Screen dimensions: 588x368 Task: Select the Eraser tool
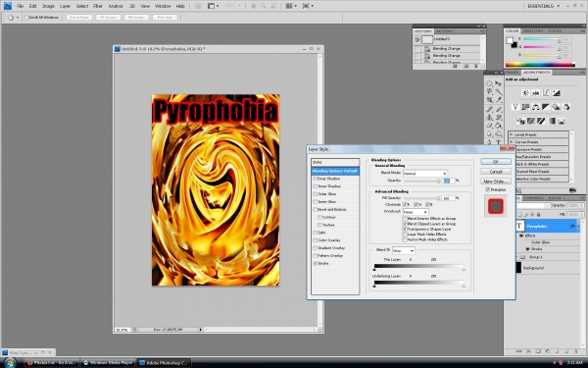(x=490, y=126)
